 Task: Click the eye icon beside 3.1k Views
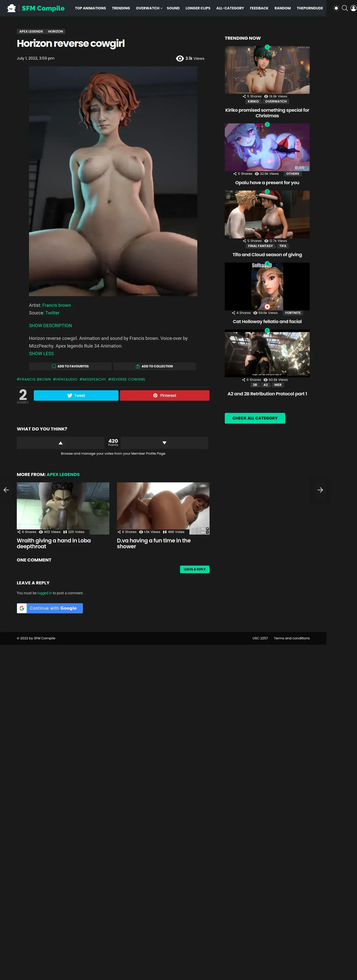180,58
